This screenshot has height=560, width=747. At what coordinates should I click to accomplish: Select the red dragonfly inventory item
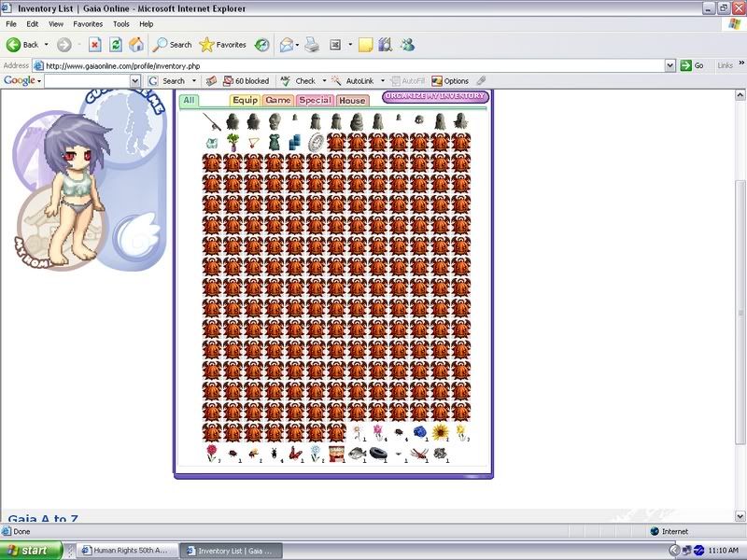(x=419, y=454)
